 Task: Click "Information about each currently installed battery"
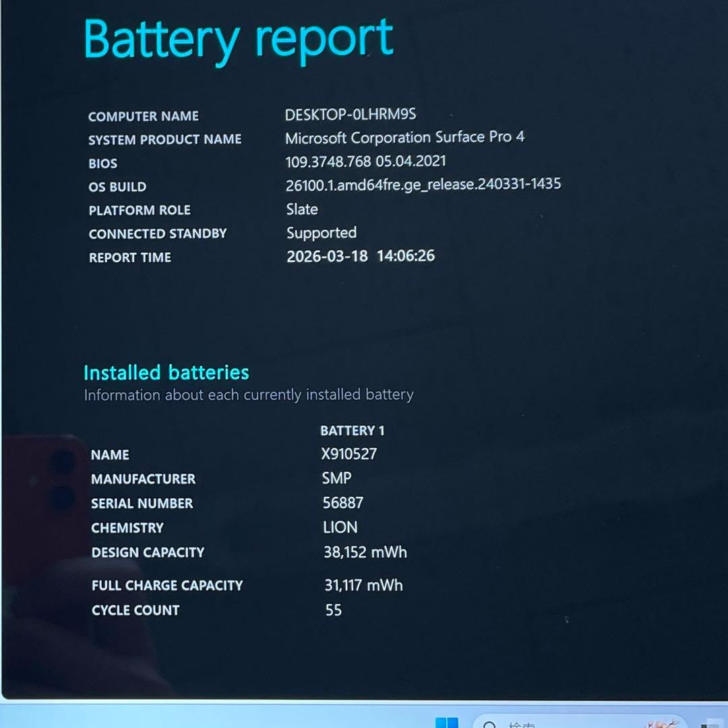pyautogui.click(x=249, y=394)
